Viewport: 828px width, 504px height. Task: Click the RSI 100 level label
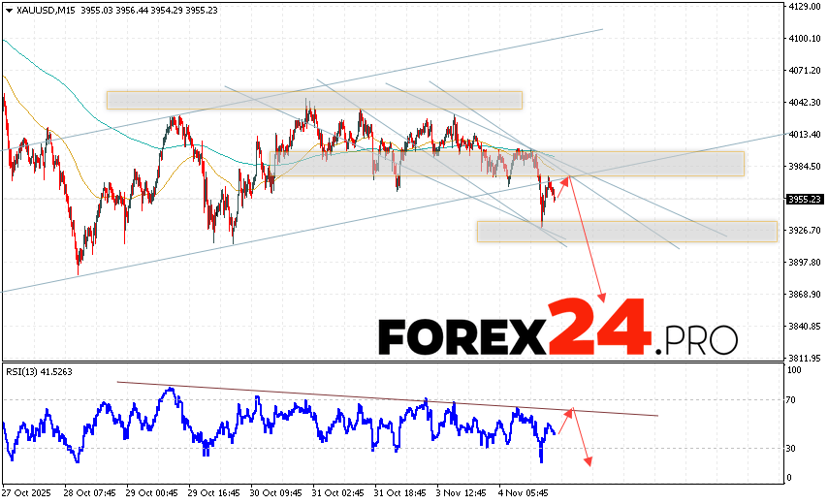click(x=794, y=370)
